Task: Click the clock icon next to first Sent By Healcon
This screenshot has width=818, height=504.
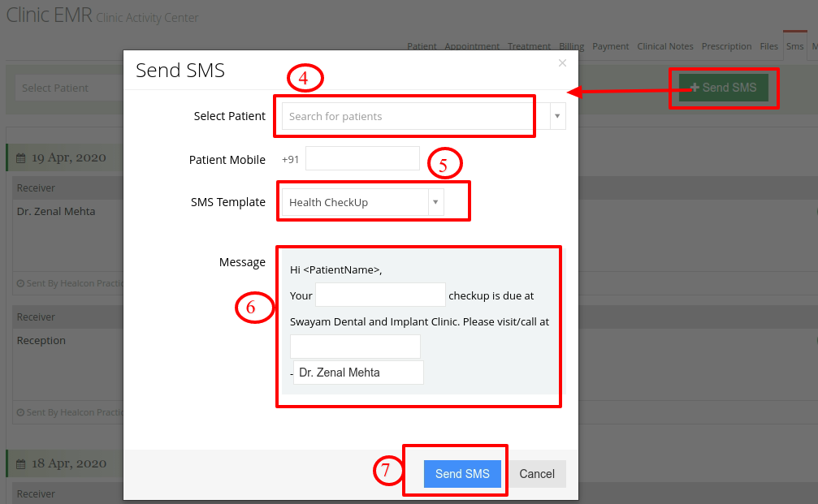Action: (x=20, y=283)
